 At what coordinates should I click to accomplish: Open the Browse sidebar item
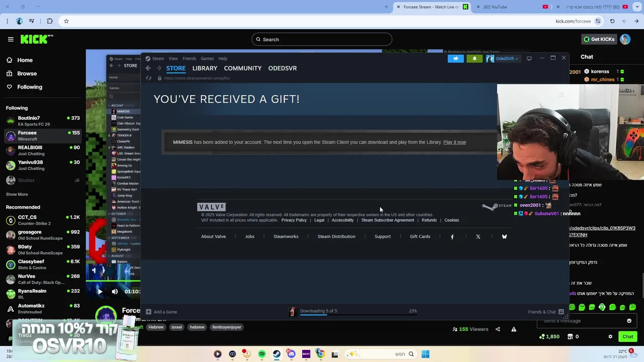click(27, 73)
